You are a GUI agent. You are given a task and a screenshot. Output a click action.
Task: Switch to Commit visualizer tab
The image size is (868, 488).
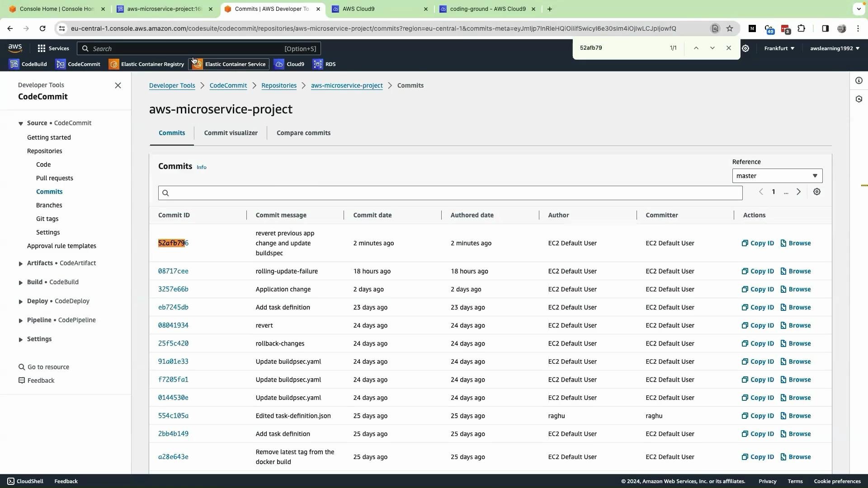coord(231,133)
